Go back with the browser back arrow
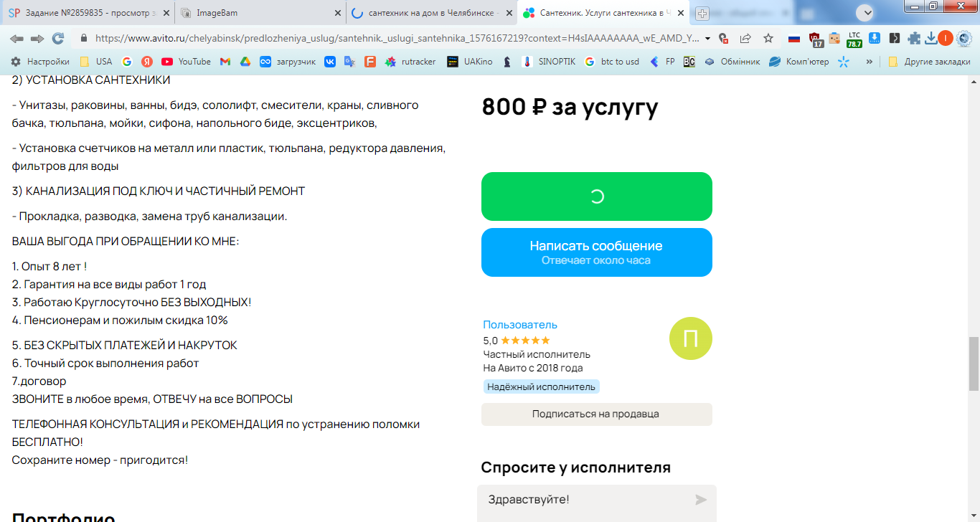The width and height of the screenshot is (980, 522). (x=17, y=39)
